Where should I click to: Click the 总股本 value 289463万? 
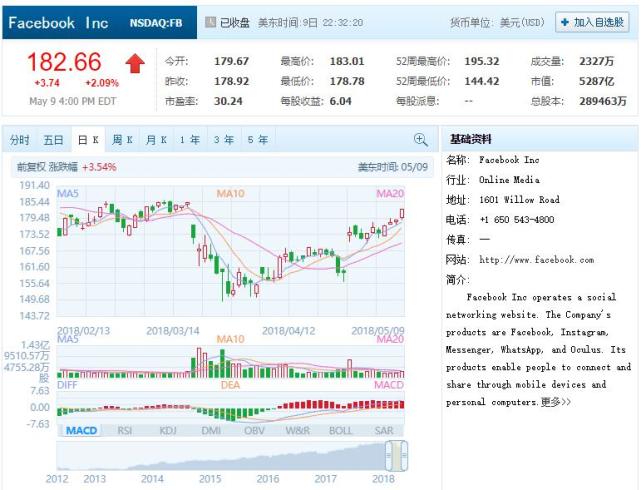[603, 101]
